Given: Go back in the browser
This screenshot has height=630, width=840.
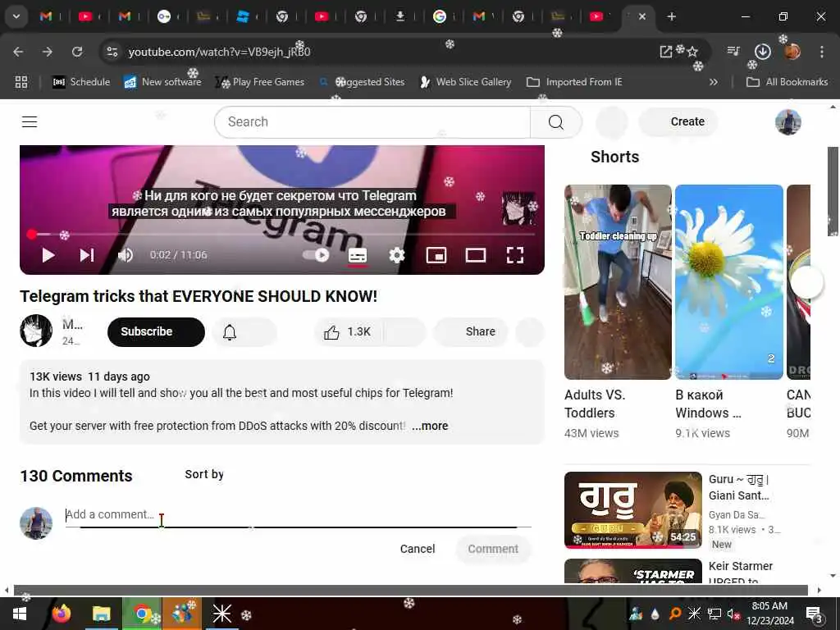Looking at the screenshot, I should pos(18,52).
